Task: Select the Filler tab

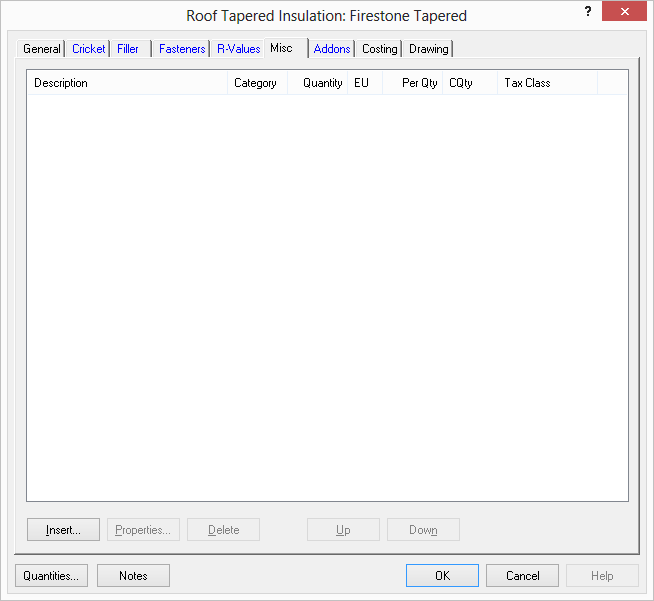Action: tap(128, 49)
